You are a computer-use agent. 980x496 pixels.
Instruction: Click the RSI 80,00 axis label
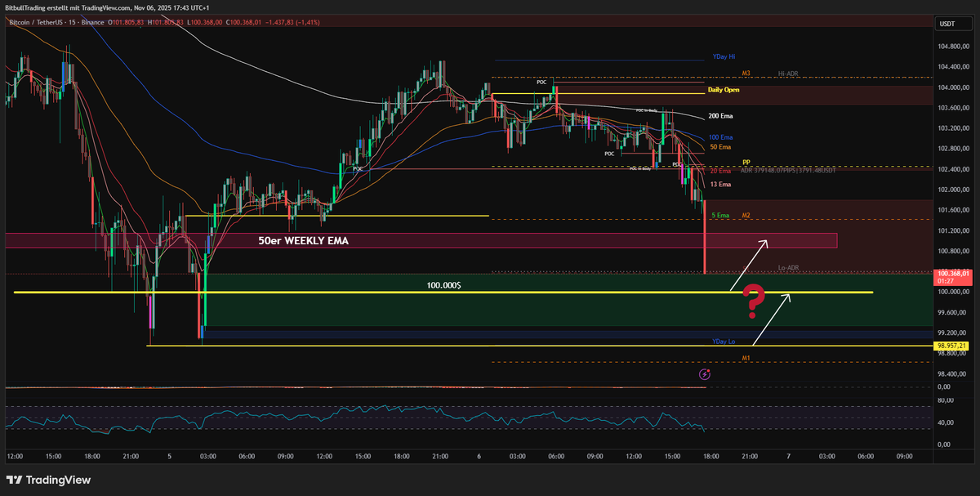pos(946,400)
